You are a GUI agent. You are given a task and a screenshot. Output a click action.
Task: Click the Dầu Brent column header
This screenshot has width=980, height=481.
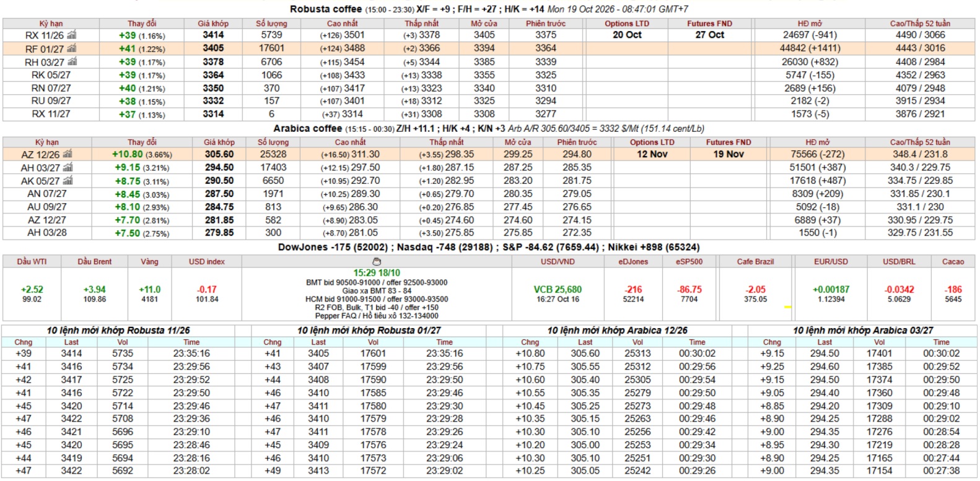tap(95, 262)
